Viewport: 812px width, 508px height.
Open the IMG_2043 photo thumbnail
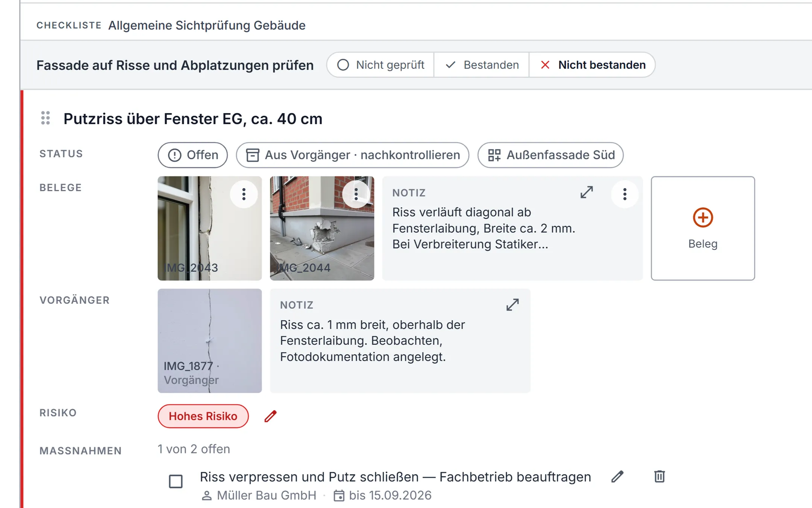click(209, 228)
